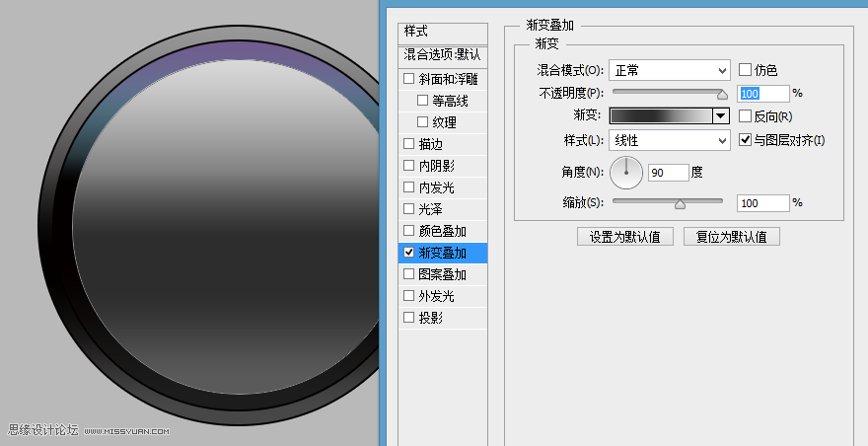Viewport: 868px width, 446px height.
Task: Enable the 纹理 checkbox
Action: [x=422, y=122]
